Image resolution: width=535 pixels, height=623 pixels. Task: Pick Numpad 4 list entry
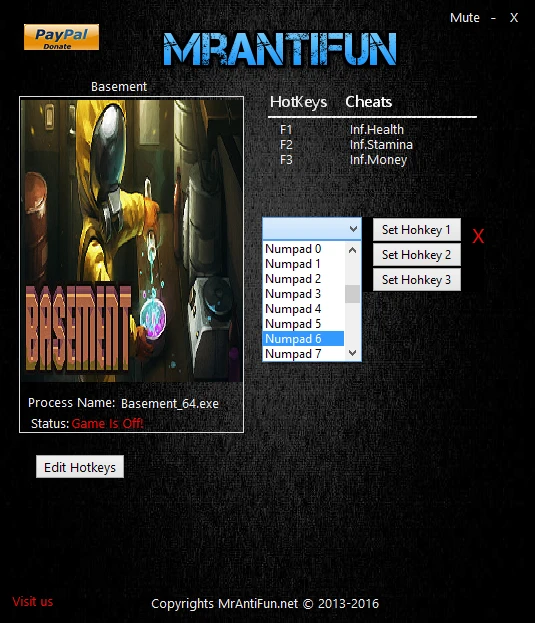point(303,309)
